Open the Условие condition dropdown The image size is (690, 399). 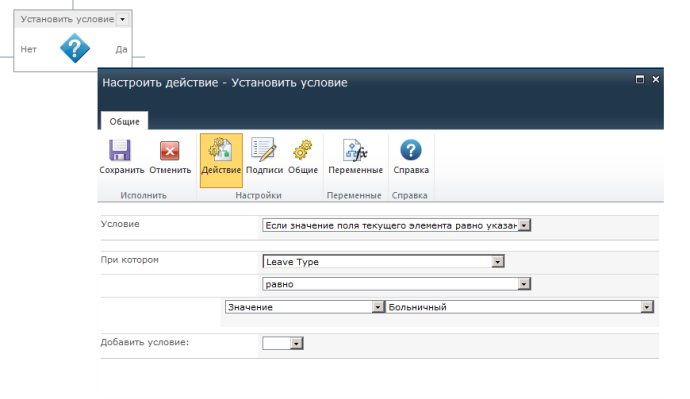[396, 225]
